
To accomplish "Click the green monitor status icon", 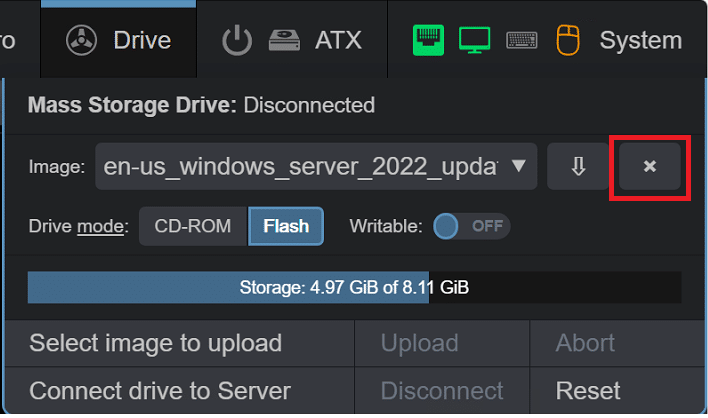I will 475,40.
